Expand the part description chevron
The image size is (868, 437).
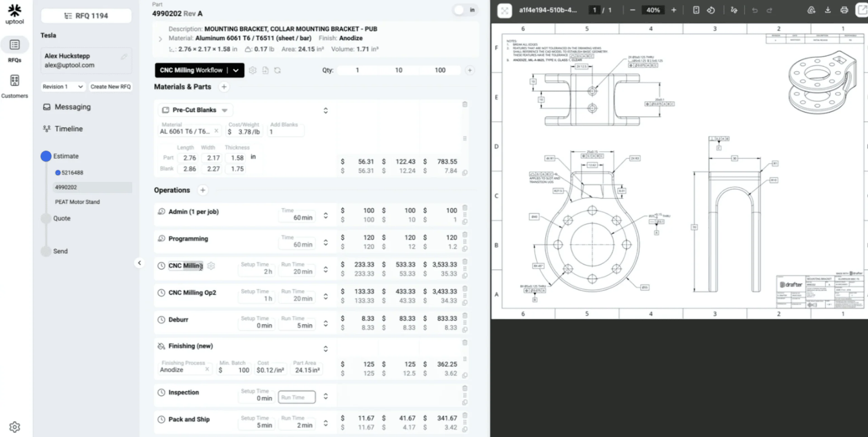160,39
